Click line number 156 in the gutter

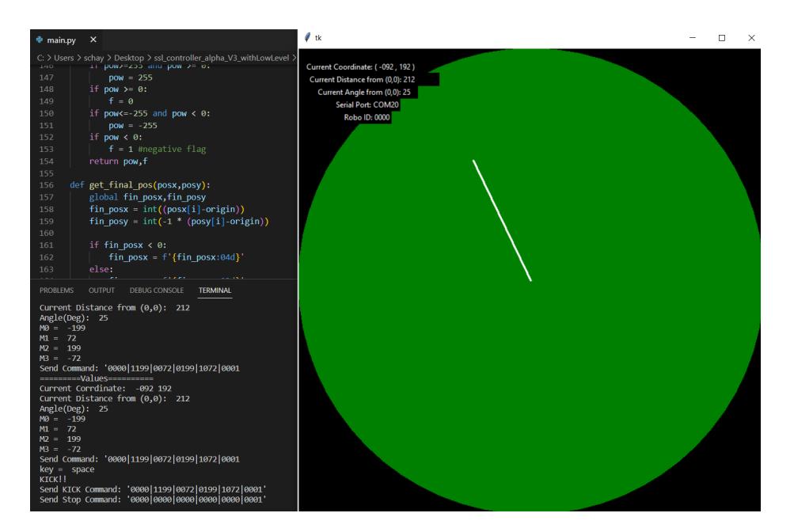[46, 185]
